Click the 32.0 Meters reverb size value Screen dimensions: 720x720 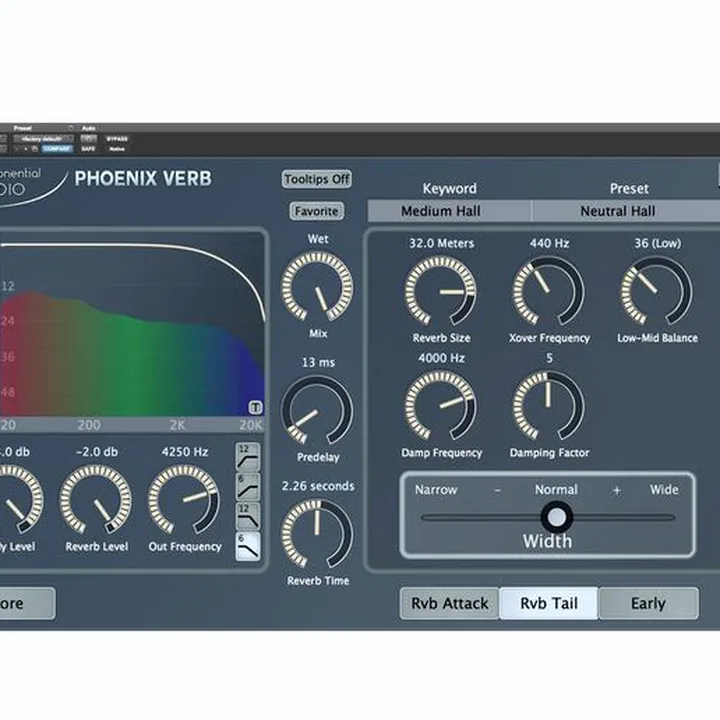tap(441, 243)
